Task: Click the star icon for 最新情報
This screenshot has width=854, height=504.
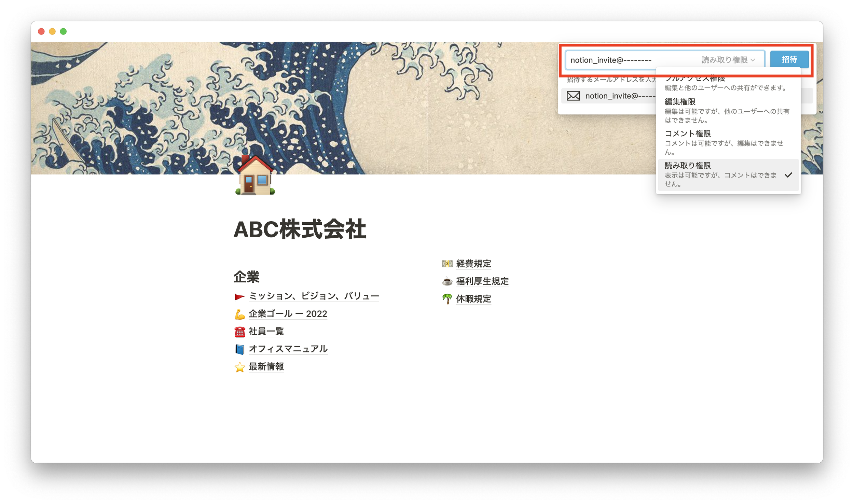Action: (240, 367)
